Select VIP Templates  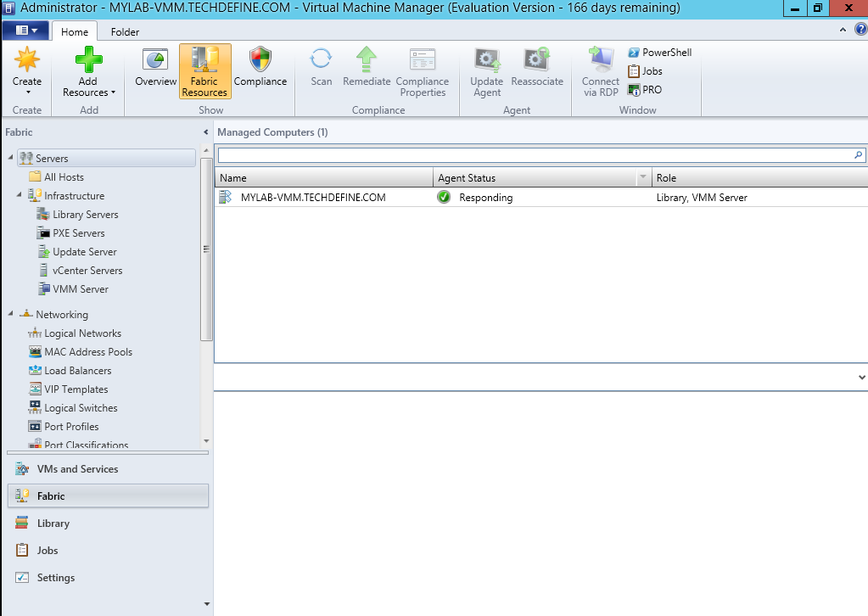click(x=68, y=389)
